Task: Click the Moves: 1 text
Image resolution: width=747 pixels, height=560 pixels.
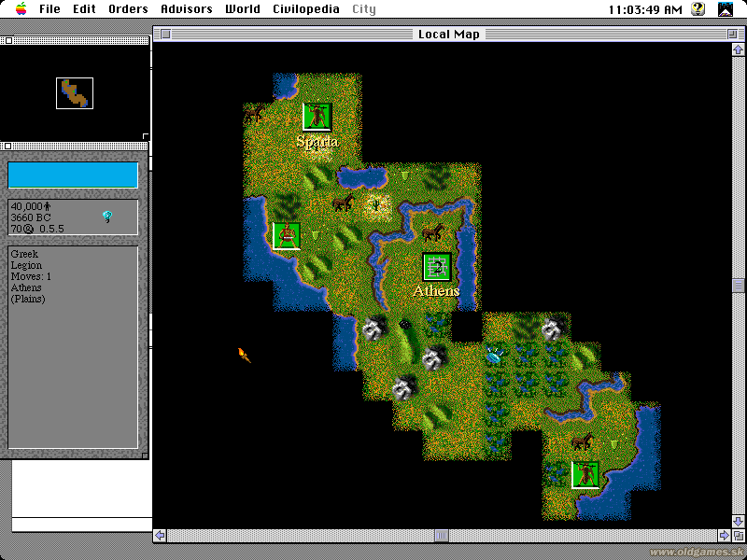Action: tap(31, 276)
